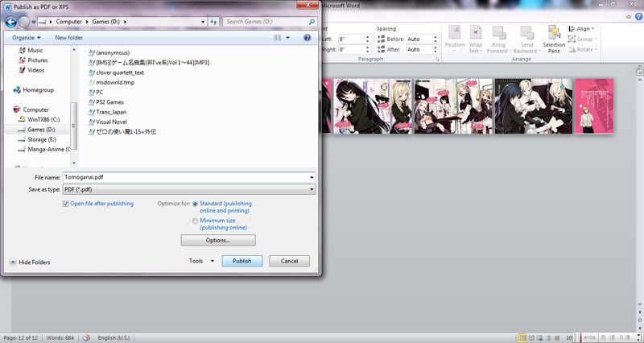This screenshot has width=644, height=343.
Task: Select Standard optimization radio button
Action: (195, 204)
